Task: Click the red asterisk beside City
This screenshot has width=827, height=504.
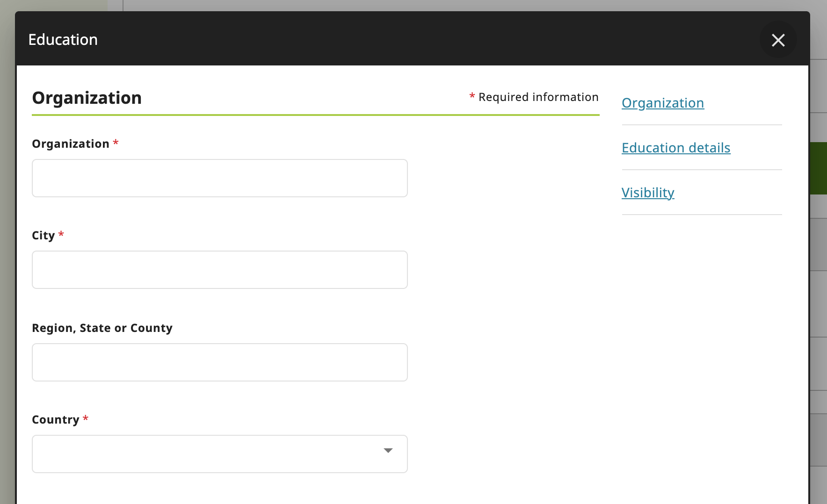Action: [61, 234]
